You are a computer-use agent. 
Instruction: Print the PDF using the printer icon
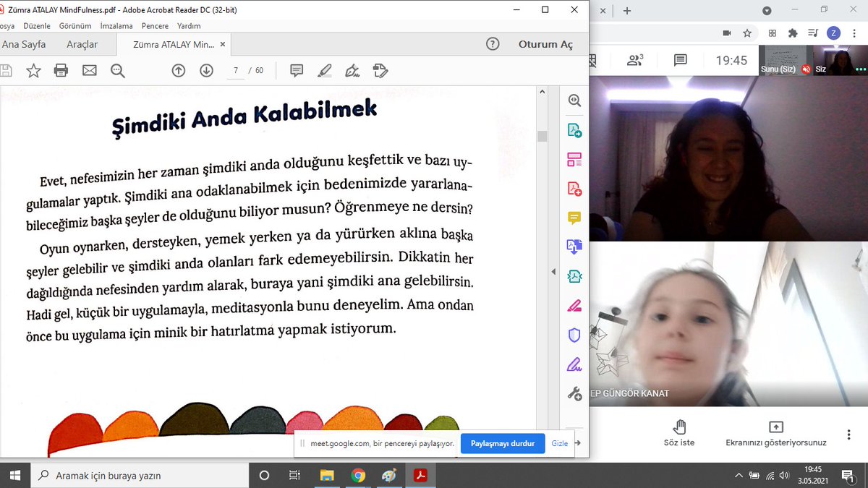(x=61, y=70)
